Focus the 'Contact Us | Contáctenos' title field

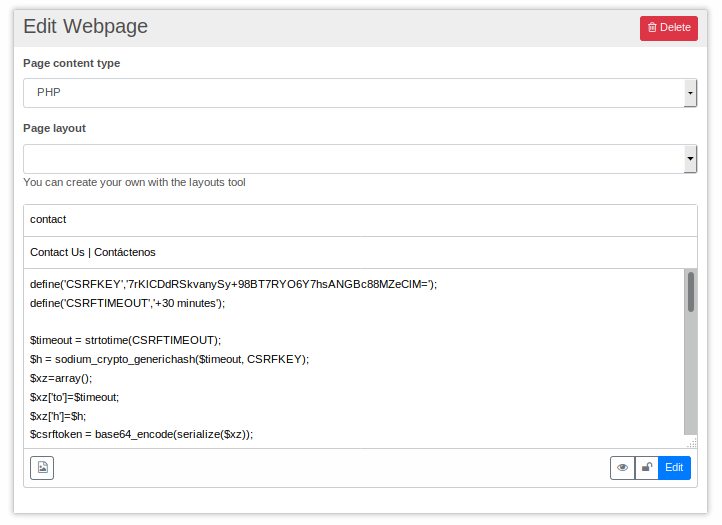(x=360, y=252)
